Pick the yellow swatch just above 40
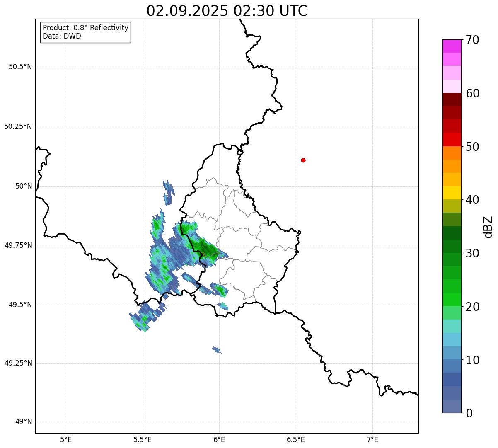The height and width of the screenshot is (448, 498). click(452, 193)
